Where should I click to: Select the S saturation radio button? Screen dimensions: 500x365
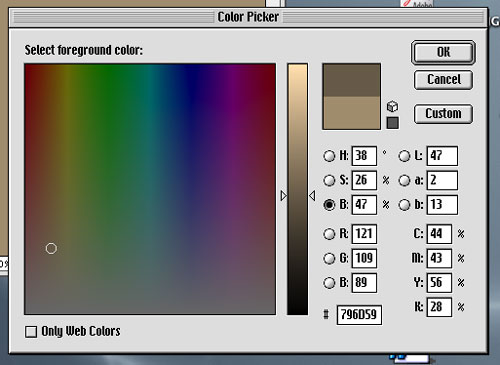(329, 180)
